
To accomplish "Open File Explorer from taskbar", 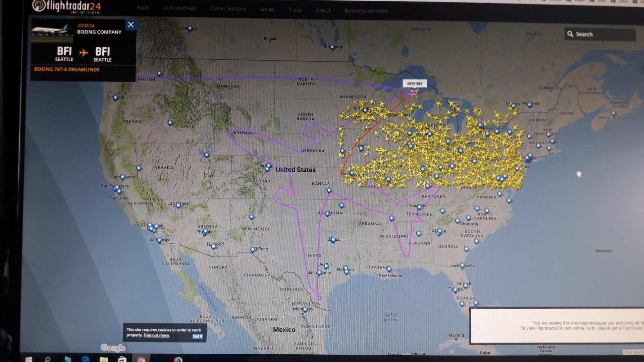I will [x=104, y=359].
